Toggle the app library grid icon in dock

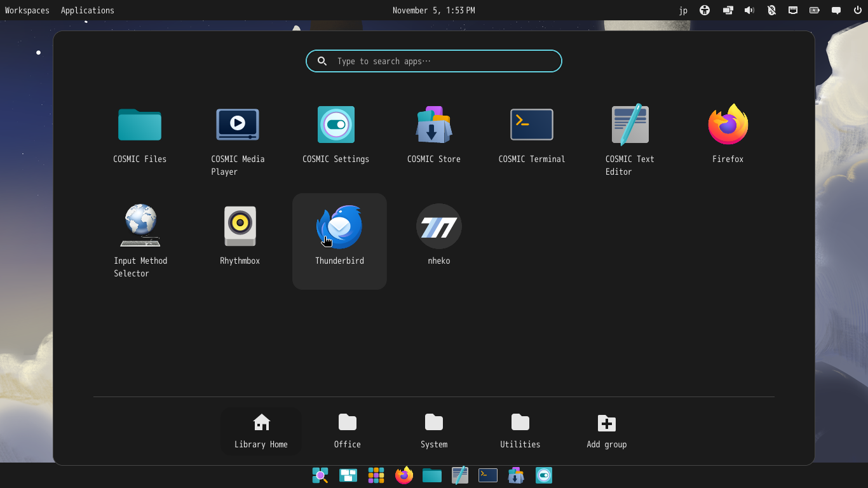[x=376, y=475]
